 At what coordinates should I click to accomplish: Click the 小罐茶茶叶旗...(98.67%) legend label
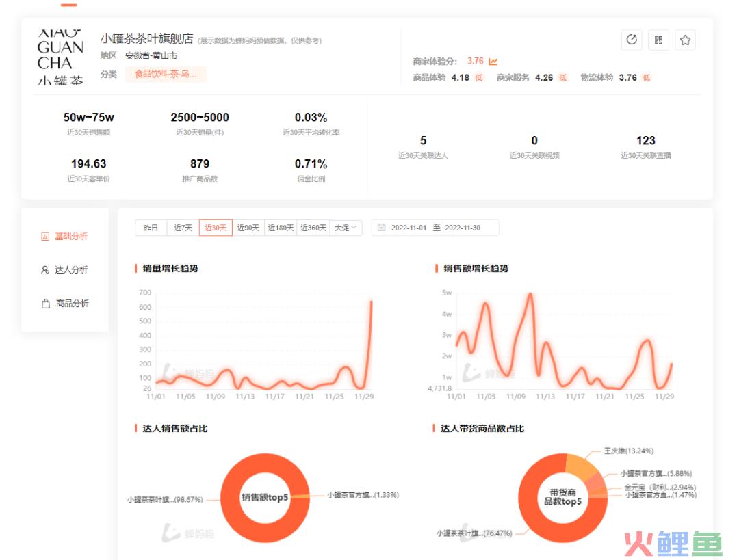pyautogui.click(x=165, y=500)
